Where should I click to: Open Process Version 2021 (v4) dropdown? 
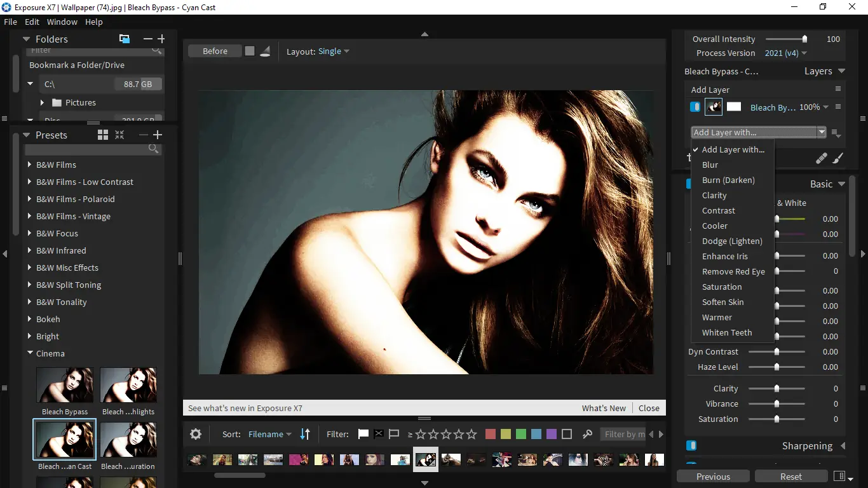(x=785, y=53)
